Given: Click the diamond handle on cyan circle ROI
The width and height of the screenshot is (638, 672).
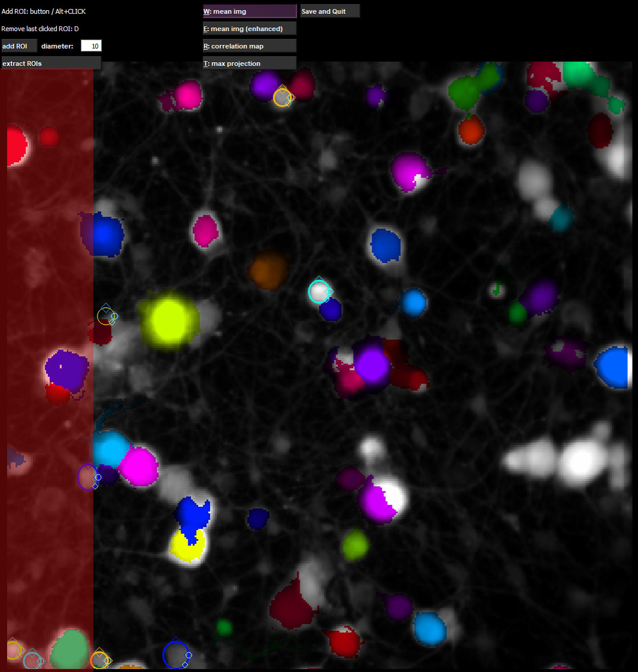Looking at the screenshot, I should [329, 292].
